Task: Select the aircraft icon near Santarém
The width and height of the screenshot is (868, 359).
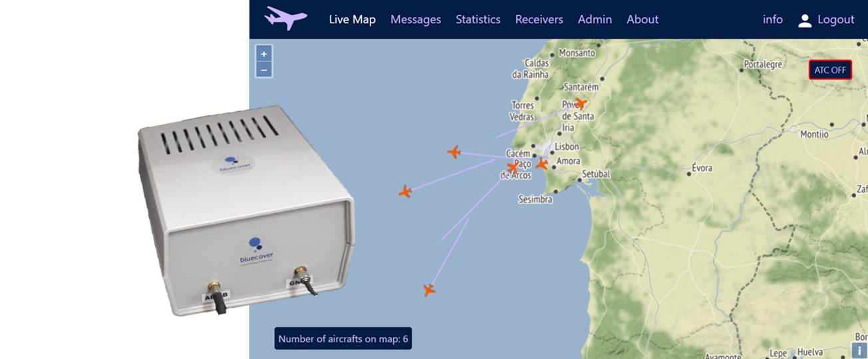Action: (x=581, y=103)
